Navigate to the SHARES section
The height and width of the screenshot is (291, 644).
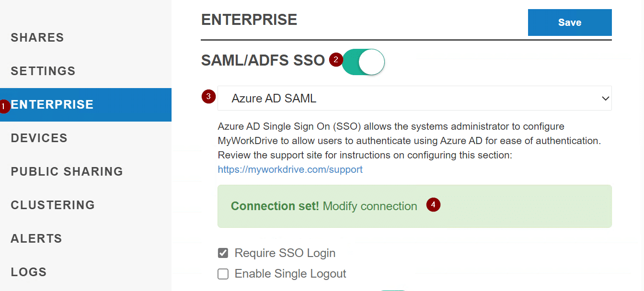tap(37, 37)
